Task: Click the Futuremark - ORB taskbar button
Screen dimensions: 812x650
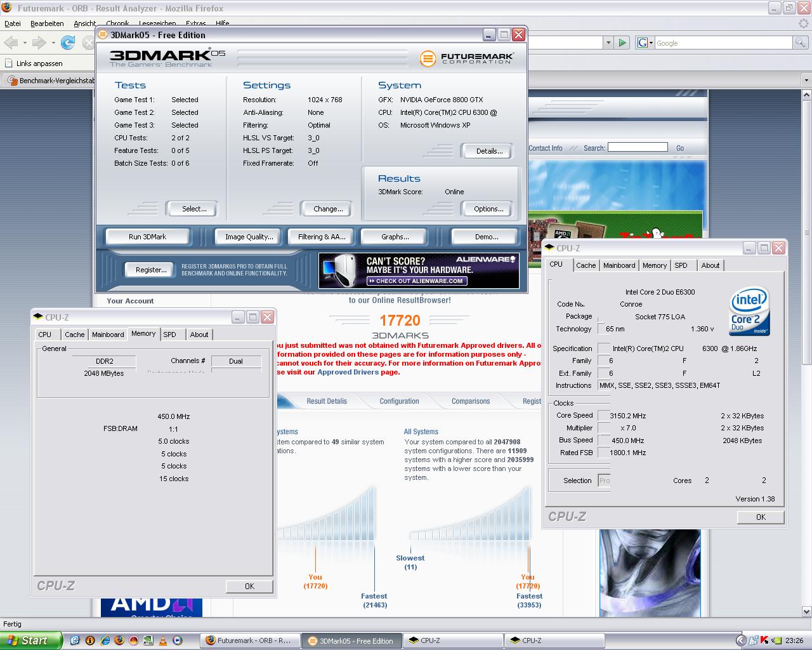Action: tap(249, 641)
